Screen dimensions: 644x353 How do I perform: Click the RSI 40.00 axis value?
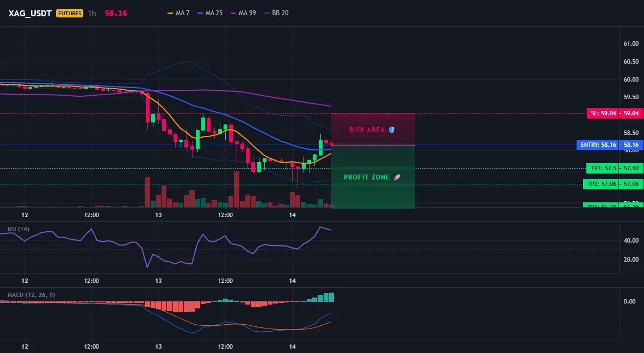631,240
